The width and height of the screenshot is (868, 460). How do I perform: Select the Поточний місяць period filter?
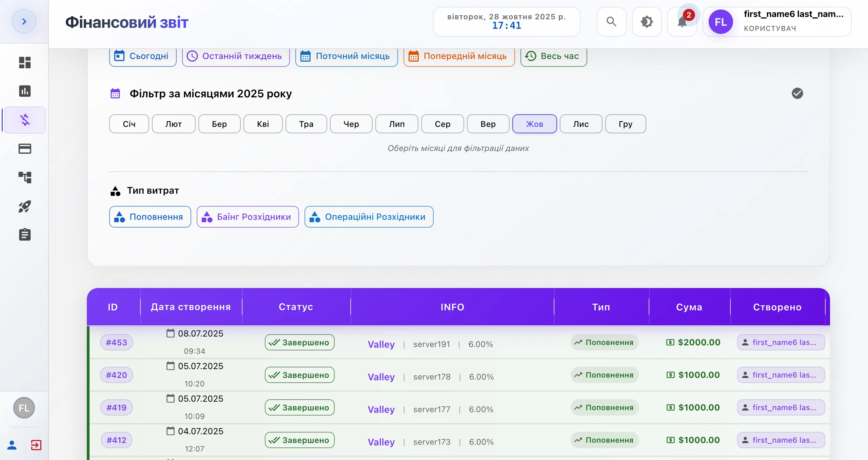coord(347,56)
